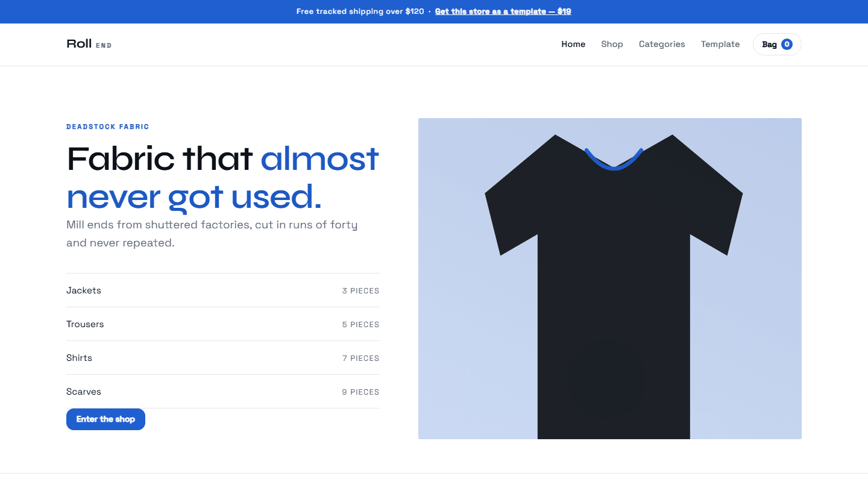The height and width of the screenshot is (488, 868).
Task: Click the '7 PIECES' count text
Action: click(x=360, y=358)
